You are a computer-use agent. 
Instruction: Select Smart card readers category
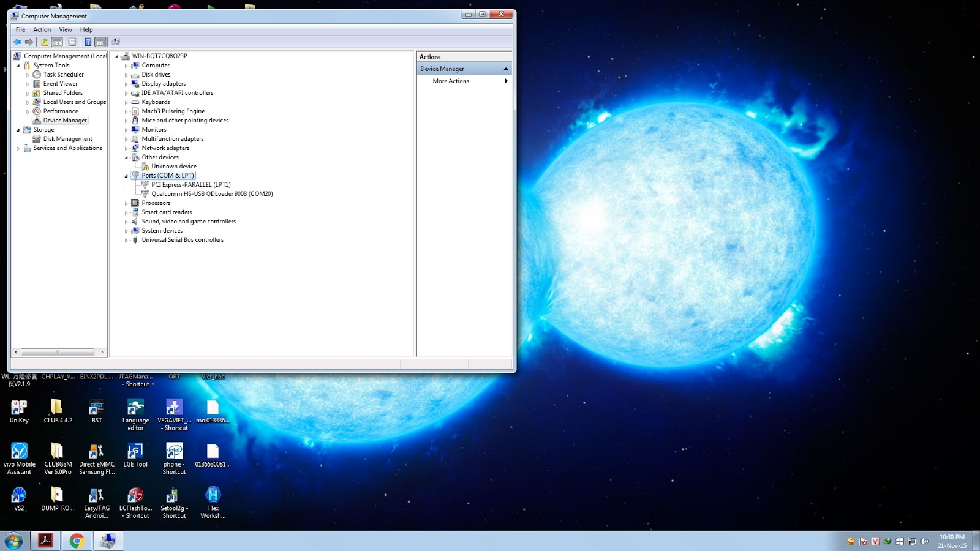(x=167, y=212)
